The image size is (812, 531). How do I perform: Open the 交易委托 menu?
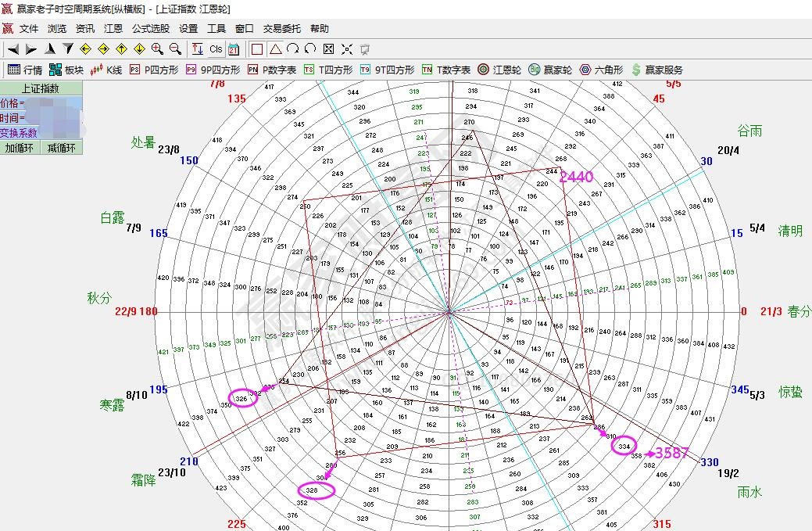pos(281,29)
